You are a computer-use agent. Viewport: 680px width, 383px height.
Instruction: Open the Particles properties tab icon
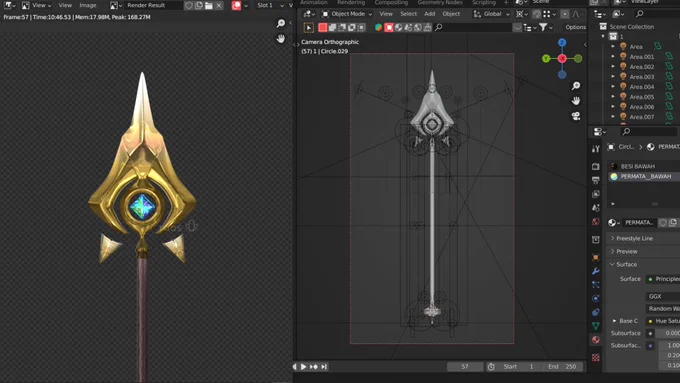(x=595, y=285)
